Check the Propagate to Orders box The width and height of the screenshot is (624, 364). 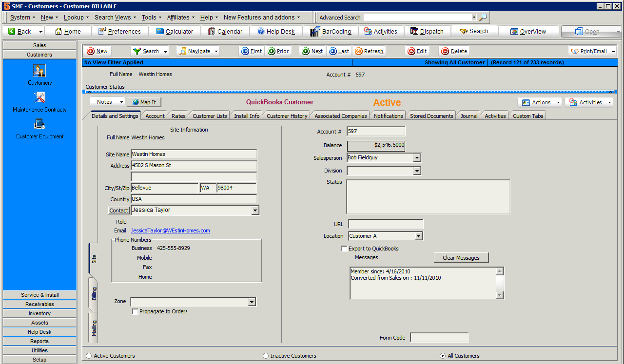tap(135, 311)
